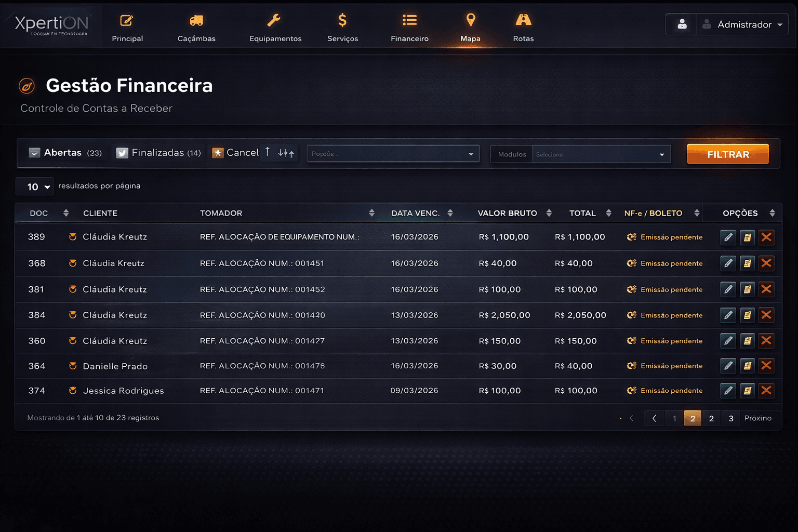Click the user profile icon near Admistrador
Image resolution: width=798 pixels, height=532 pixels.
(x=682, y=24)
